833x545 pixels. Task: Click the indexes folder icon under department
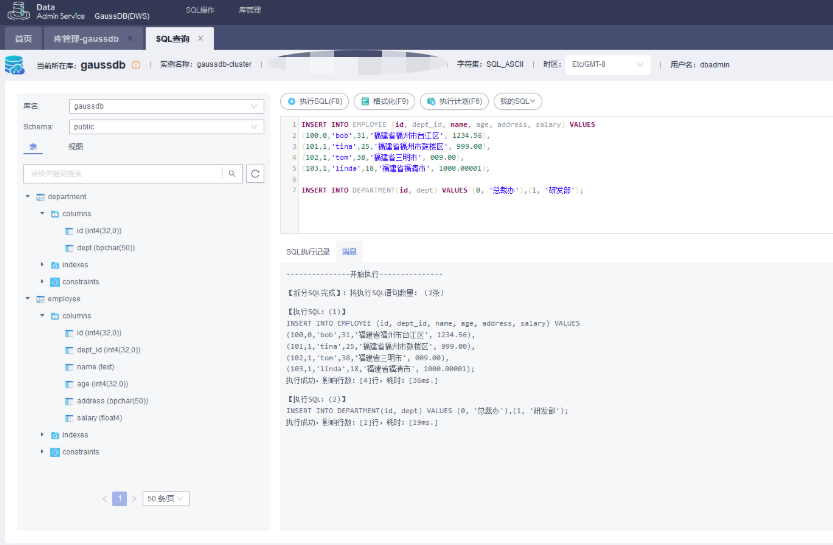click(x=55, y=265)
